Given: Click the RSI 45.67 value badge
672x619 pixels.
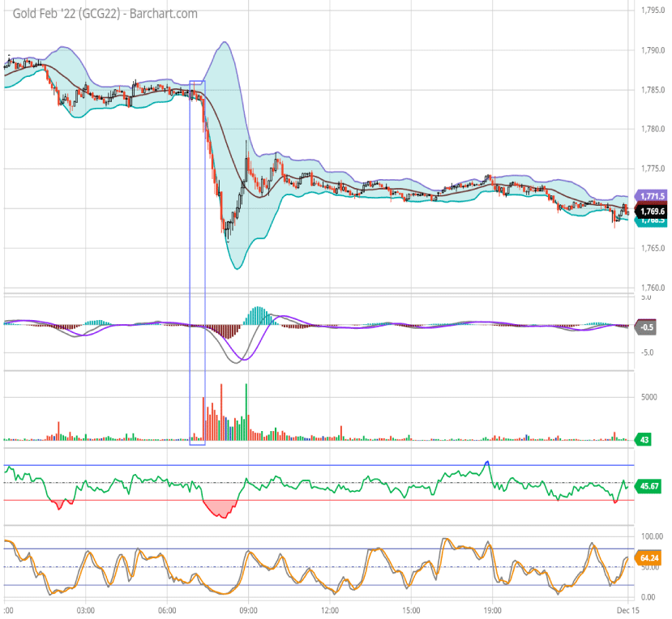Looking at the screenshot, I should [651, 488].
